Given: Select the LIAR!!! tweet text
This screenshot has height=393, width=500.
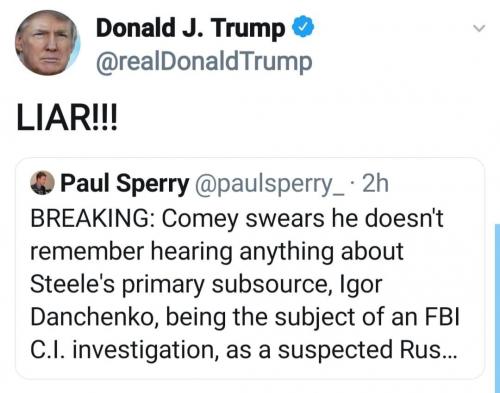Looking at the screenshot, I should point(67,118).
